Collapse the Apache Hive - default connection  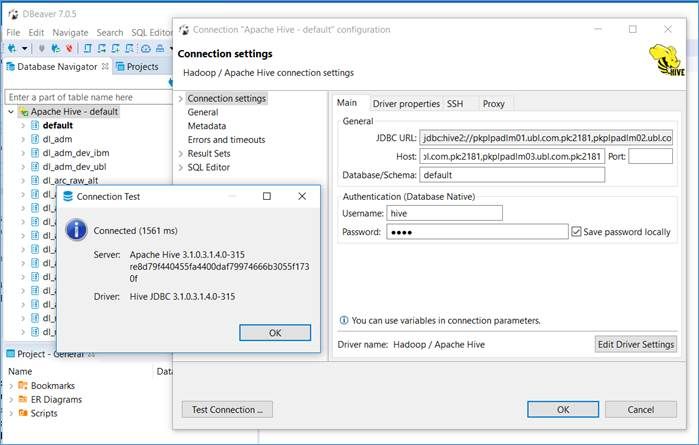pyautogui.click(x=11, y=112)
